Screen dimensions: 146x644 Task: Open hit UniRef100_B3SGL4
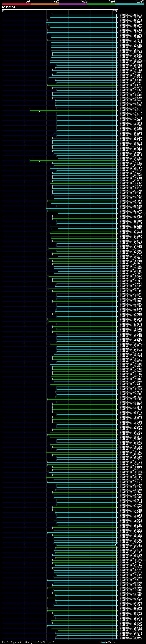coord(131,77)
